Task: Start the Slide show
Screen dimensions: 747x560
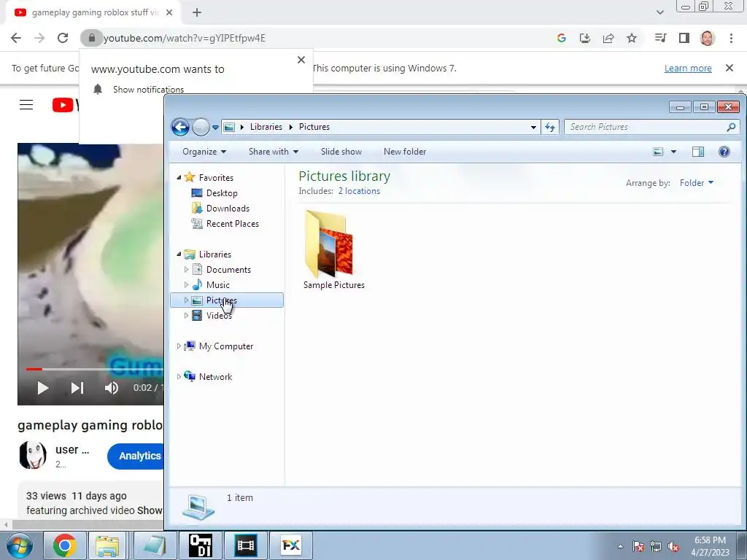Action: pyautogui.click(x=341, y=152)
